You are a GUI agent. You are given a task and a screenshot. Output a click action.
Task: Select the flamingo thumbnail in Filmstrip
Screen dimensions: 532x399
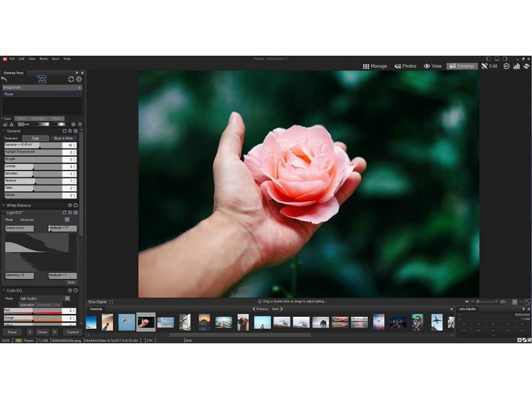(126, 322)
